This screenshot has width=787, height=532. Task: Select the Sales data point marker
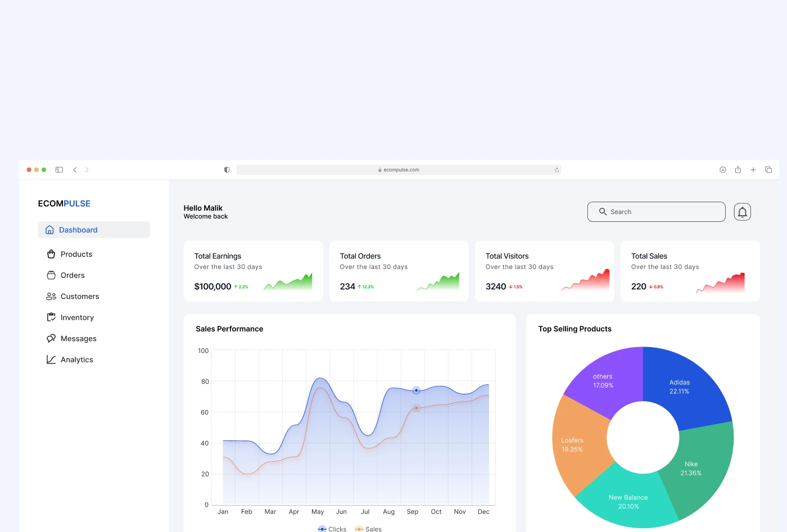click(417, 408)
